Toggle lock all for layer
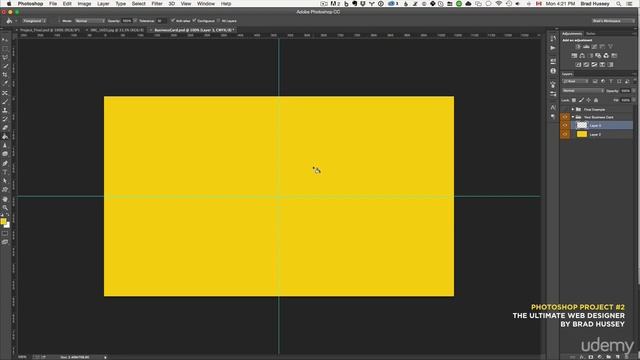 (x=596, y=100)
